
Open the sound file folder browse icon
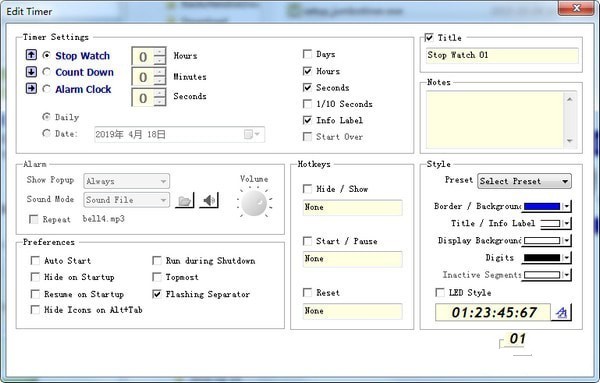185,200
